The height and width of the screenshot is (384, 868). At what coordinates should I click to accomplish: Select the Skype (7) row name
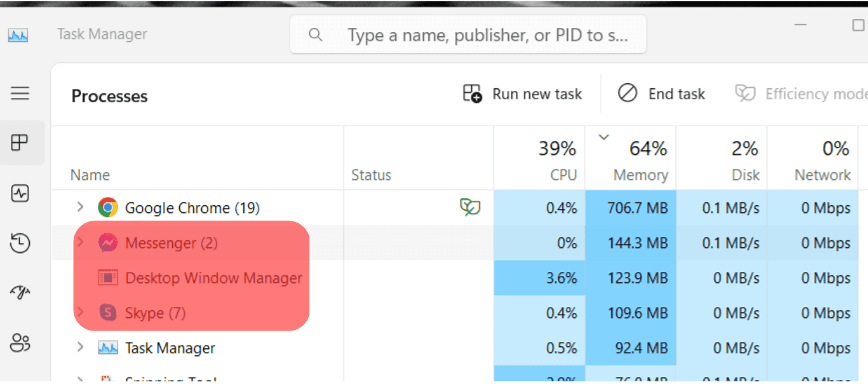point(156,313)
